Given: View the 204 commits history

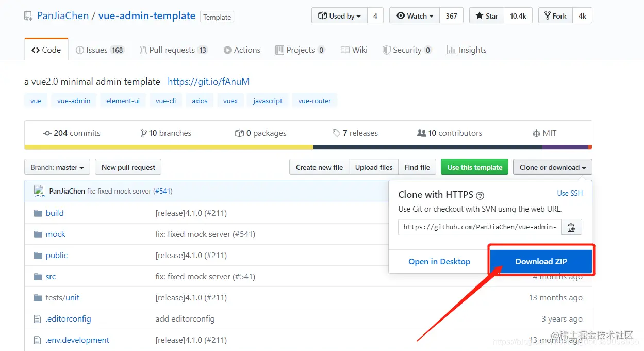Looking at the screenshot, I should point(72,133).
